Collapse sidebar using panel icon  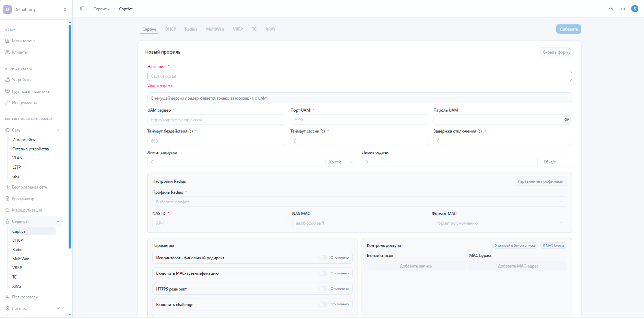click(82, 9)
